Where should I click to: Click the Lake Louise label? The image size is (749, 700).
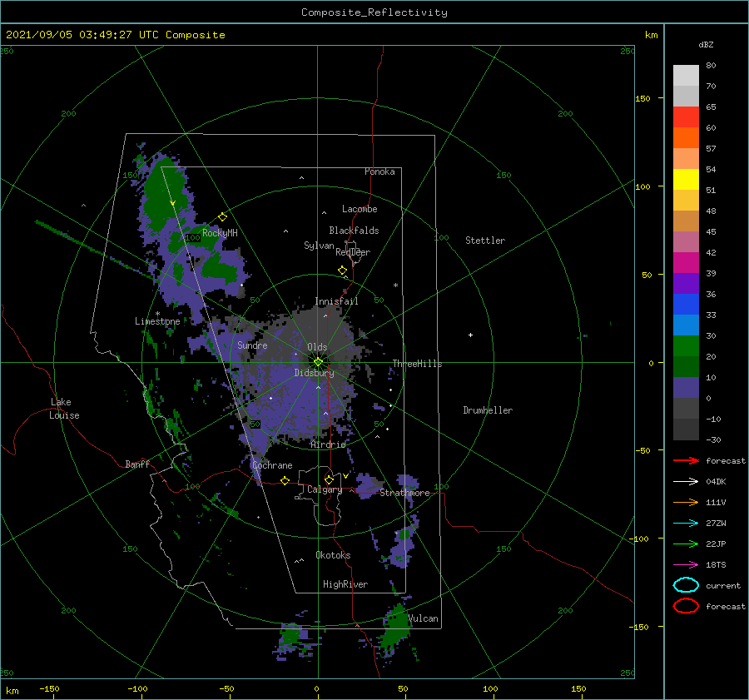(x=64, y=409)
